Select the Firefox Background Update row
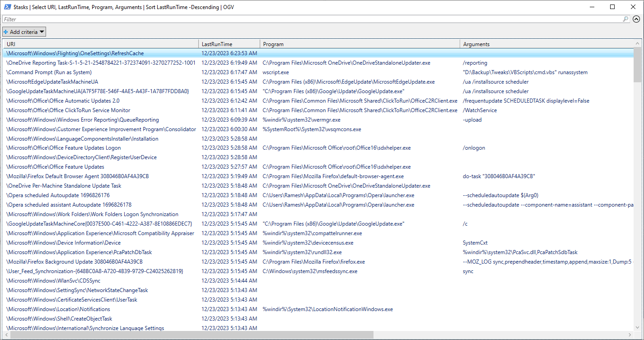Viewport: 644px width, 340px height. click(318, 262)
